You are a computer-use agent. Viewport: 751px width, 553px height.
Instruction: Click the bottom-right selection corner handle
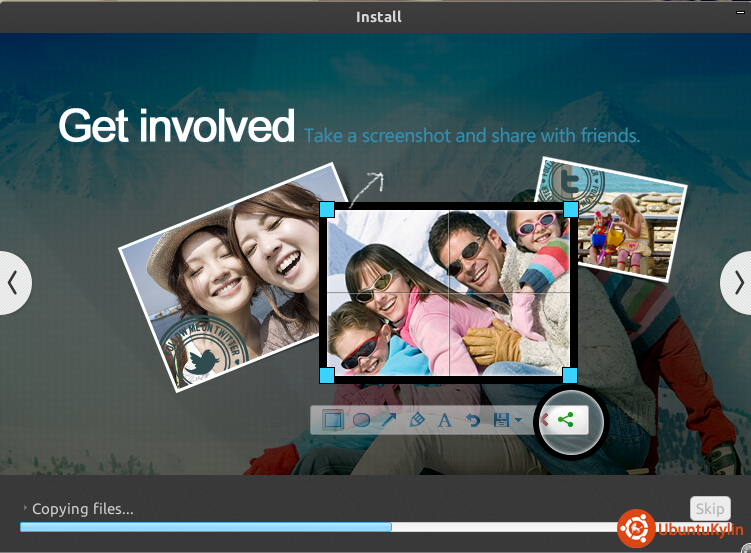[x=570, y=375]
